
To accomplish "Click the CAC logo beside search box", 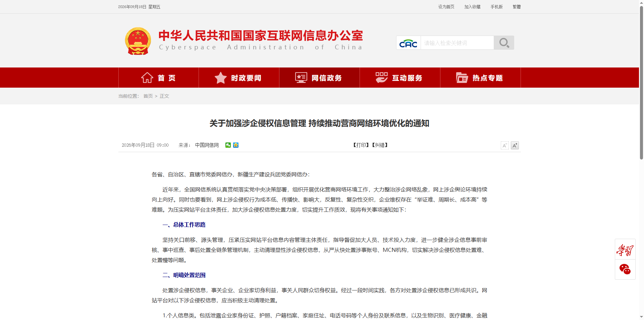I will (408, 43).
